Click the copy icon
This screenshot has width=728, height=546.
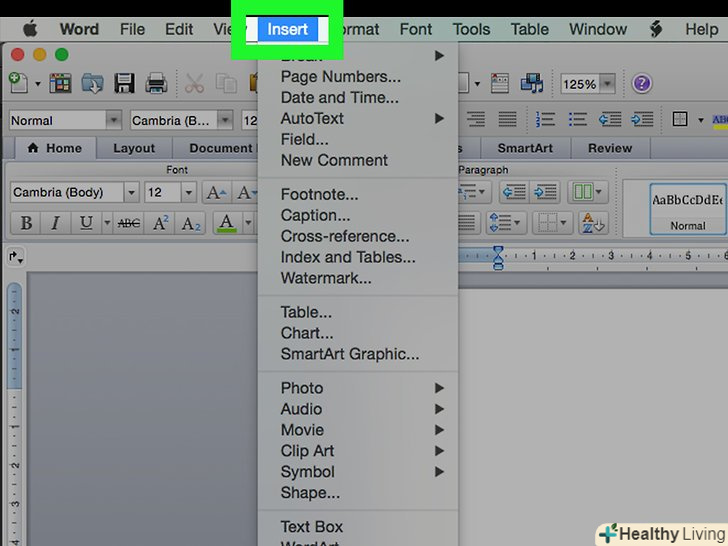coord(227,84)
